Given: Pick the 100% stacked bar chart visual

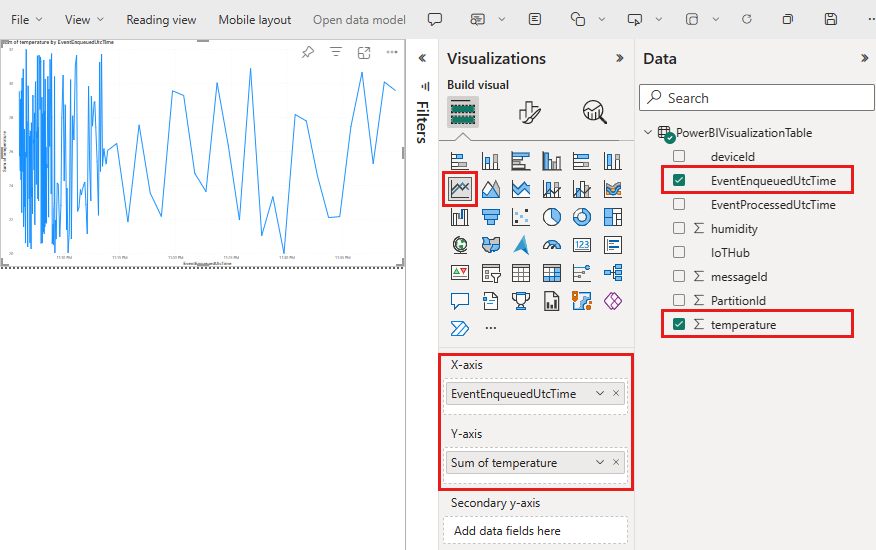Looking at the screenshot, I should [582, 162].
